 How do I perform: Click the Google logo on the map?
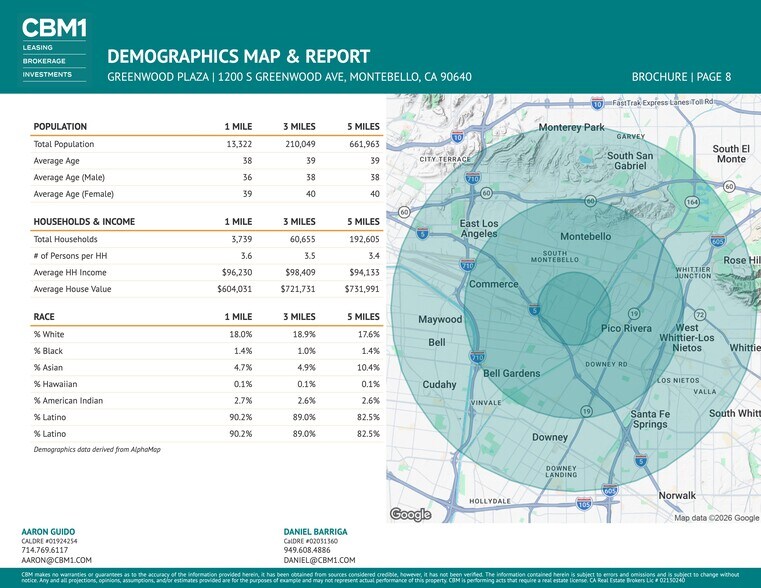pyautogui.click(x=410, y=514)
